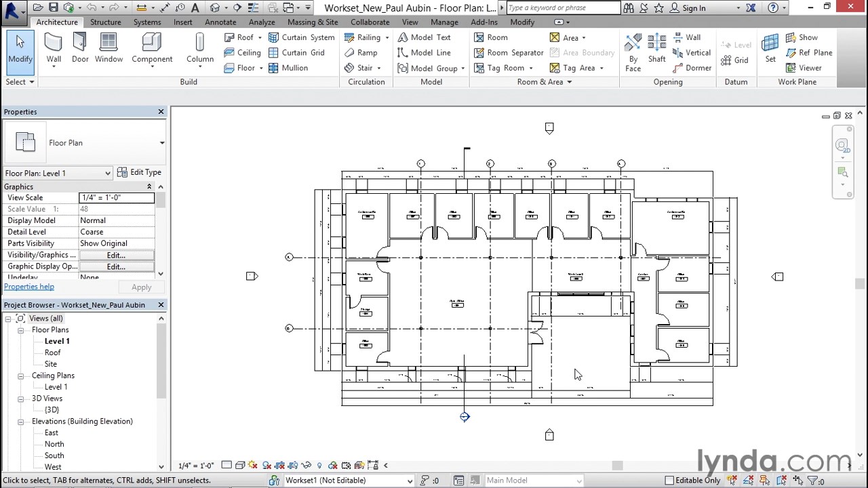Click the Save icon in quick access toolbar
The width and height of the screenshot is (868, 488).
pyautogui.click(x=54, y=8)
